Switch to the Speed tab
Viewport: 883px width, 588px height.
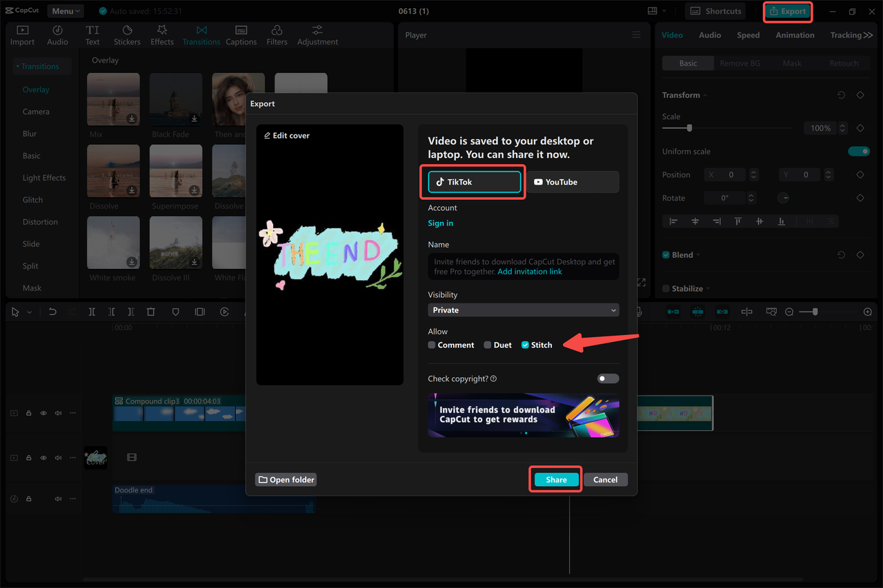[748, 34]
